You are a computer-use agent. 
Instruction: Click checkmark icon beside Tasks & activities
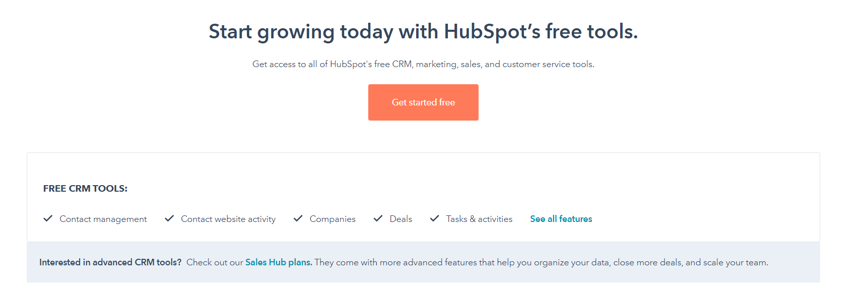click(434, 218)
